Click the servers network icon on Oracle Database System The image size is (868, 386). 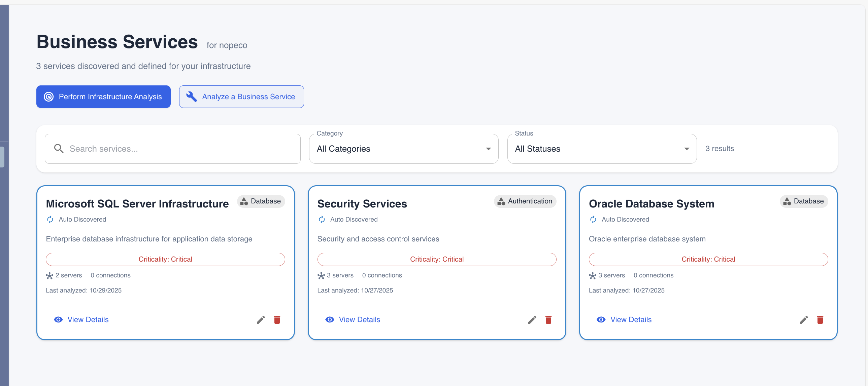tap(593, 275)
